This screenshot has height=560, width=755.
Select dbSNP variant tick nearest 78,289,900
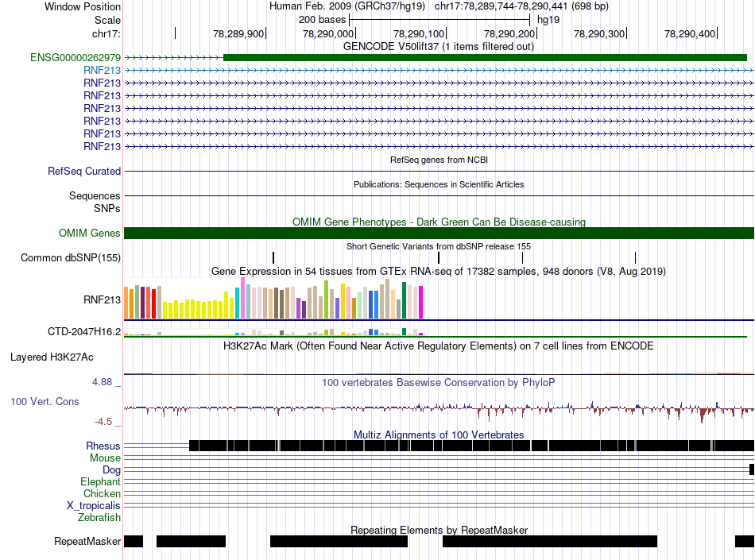273,257
